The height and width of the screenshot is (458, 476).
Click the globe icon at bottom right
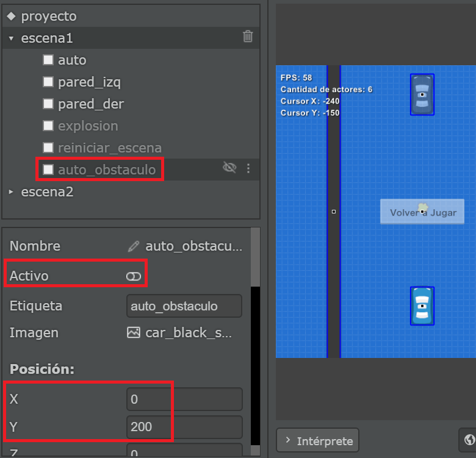tap(469, 440)
